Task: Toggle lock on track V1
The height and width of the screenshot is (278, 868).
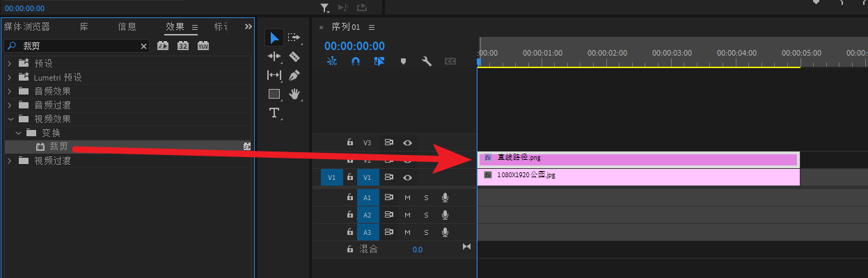Action: click(x=350, y=177)
